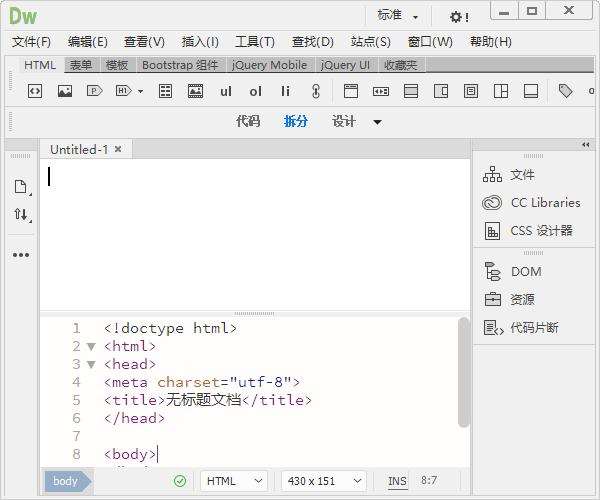The image size is (600, 500).
Task: Switch to 拆分 view
Action: point(295,122)
